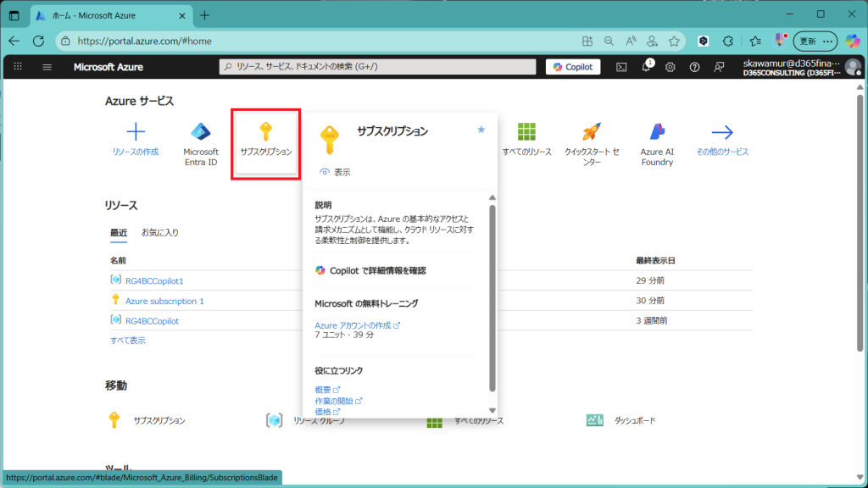
Task: Click the Microsoft Entra ID service icon
Action: click(x=201, y=132)
